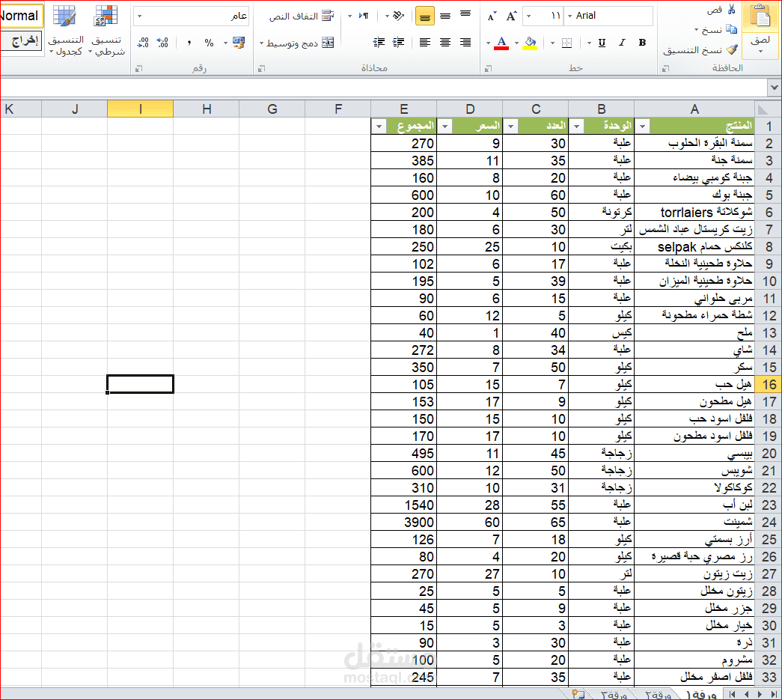
Task: Open filter dropdown for السعر column
Action: (x=445, y=127)
